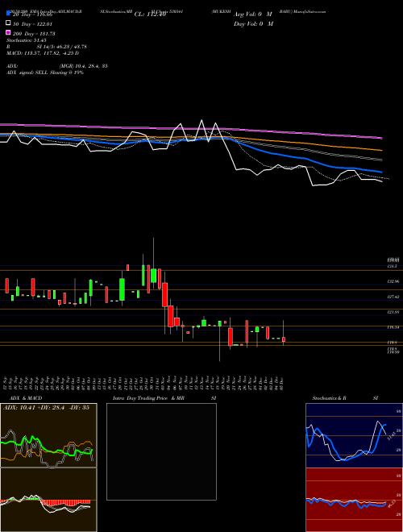Open the blue Stochastics chart panel
The width and height of the screenshot is (403, 532).
click(x=354, y=435)
